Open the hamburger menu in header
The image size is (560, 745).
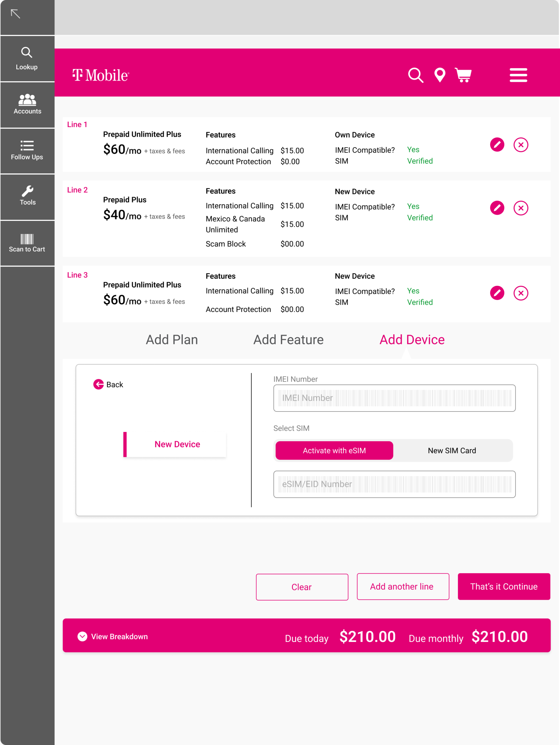click(518, 75)
